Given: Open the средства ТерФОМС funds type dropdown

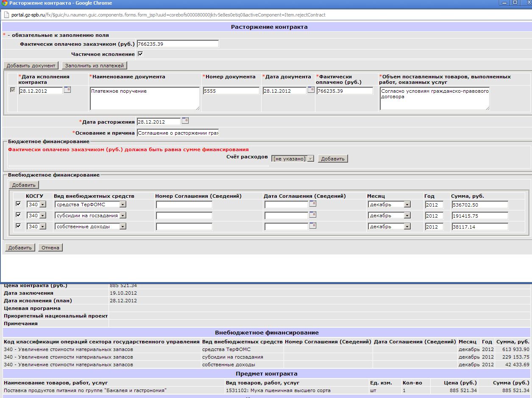Looking at the screenshot, I should (90, 205).
